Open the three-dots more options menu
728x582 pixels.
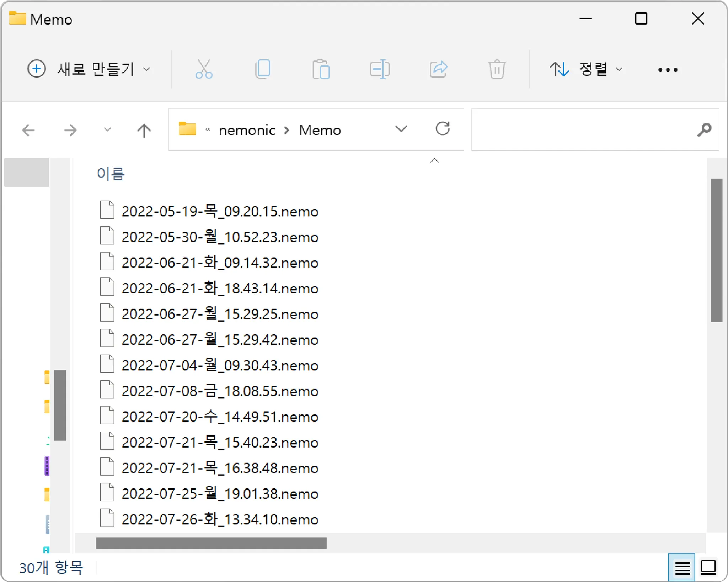[668, 70]
